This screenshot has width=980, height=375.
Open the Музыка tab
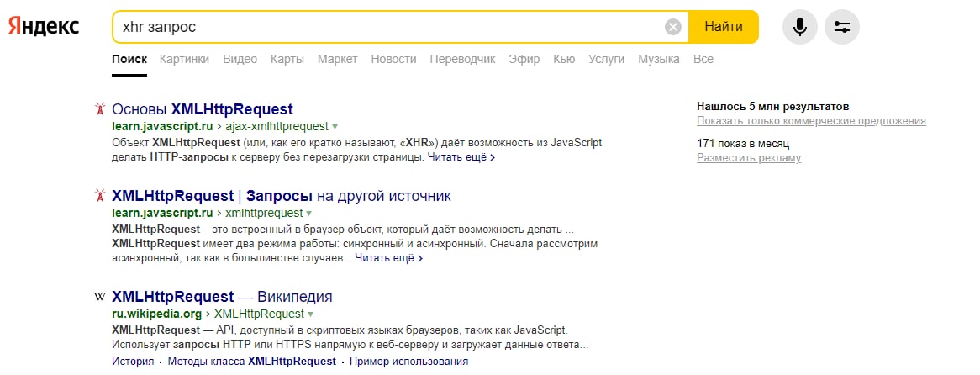click(659, 60)
